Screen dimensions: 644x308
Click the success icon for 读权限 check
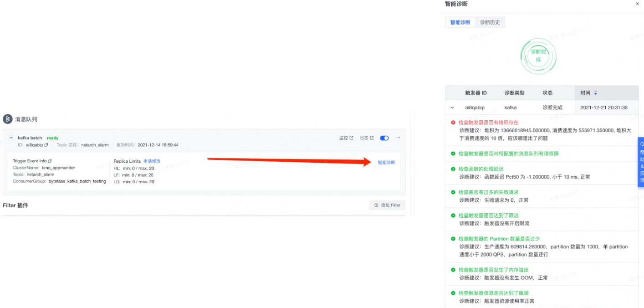[x=453, y=154]
